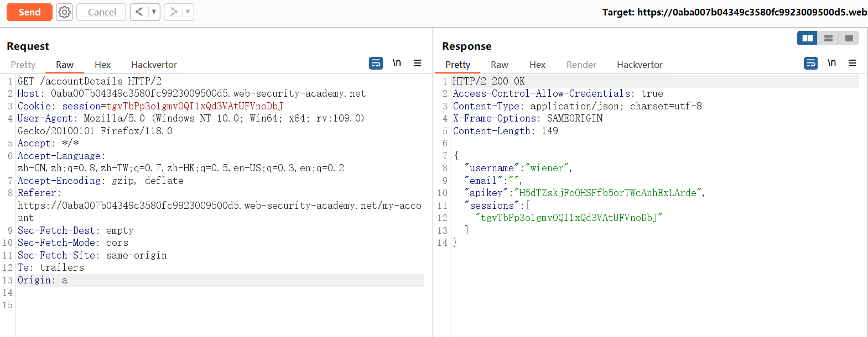The width and height of the screenshot is (868, 337).
Task: Click the Origin header line in request
Action: pos(221,280)
